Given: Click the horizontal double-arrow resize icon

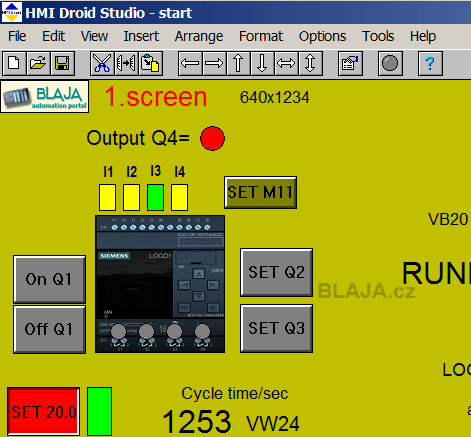Looking at the screenshot, I should click(x=286, y=63).
